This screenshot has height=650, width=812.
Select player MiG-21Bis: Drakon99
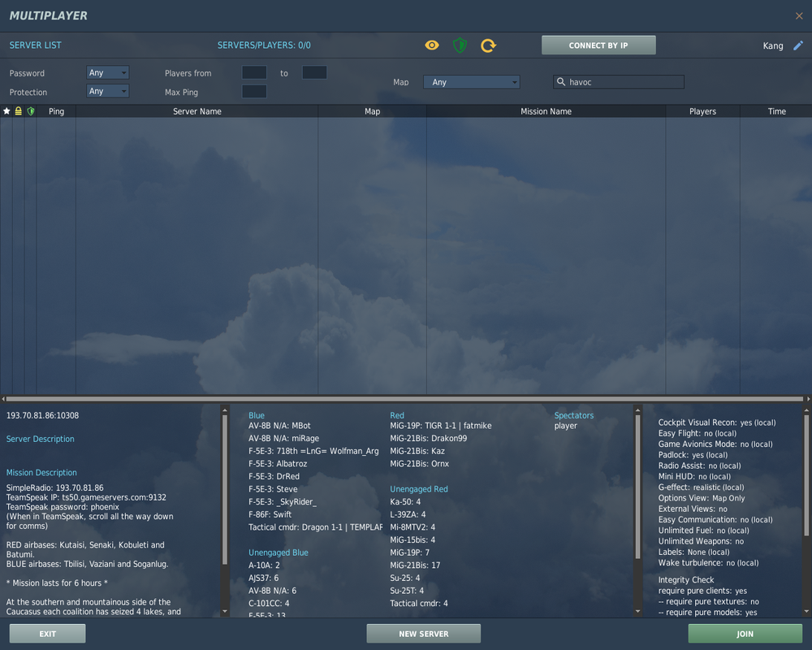[x=428, y=439]
